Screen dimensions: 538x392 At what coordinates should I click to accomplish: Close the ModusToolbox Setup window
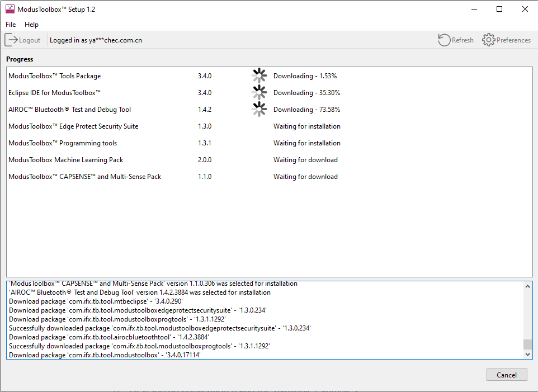click(525, 10)
